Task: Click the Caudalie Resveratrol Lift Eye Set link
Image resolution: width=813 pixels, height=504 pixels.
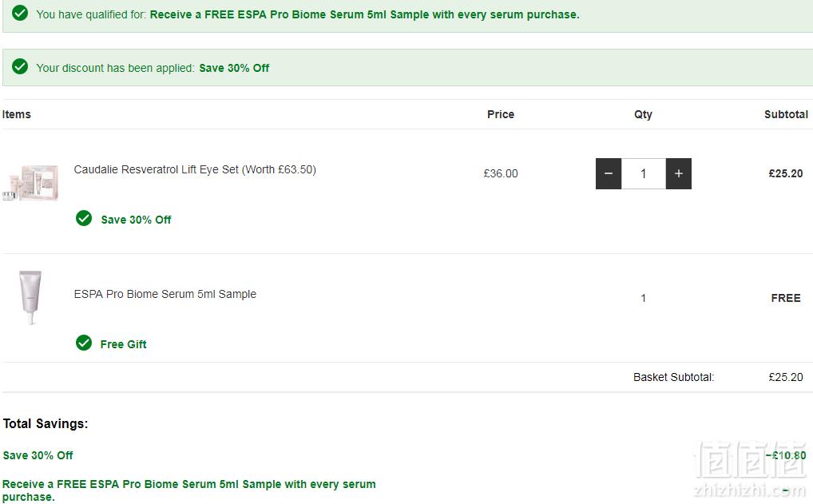Action: coord(195,169)
